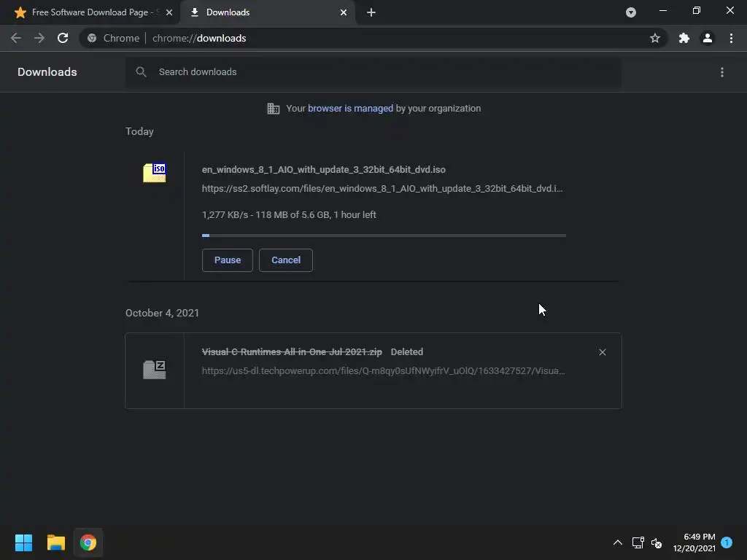Cancel the Windows 8.1 ISO download
The image size is (747, 560).
286,260
